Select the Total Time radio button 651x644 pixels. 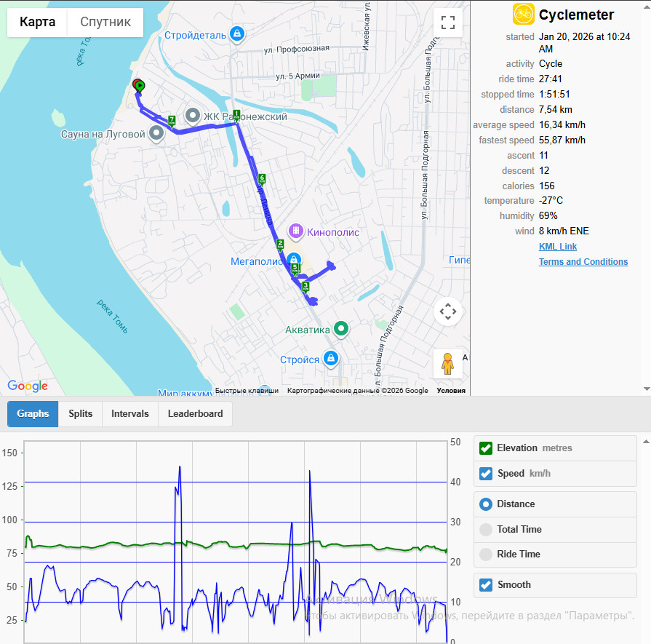tap(486, 529)
